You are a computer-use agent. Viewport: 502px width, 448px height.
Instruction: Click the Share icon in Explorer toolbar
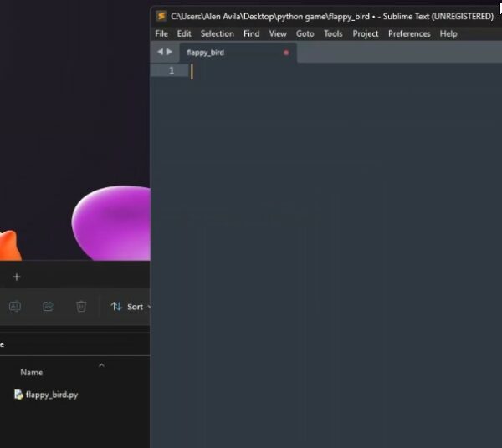[x=48, y=307]
